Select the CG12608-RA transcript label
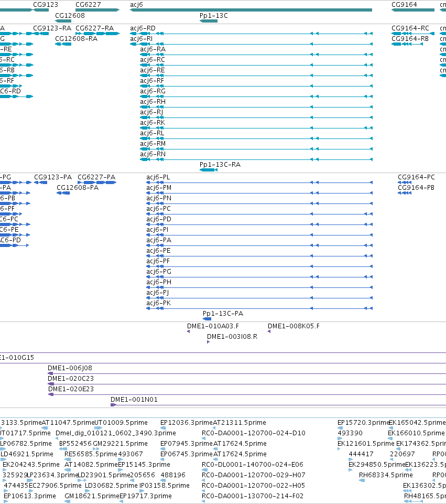The image size is (446, 504). (x=76, y=39)
